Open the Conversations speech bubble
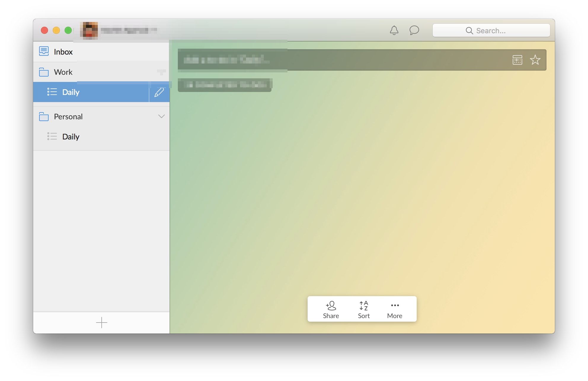The width and height of the screenshot is (588, 381). pos(414,30)
